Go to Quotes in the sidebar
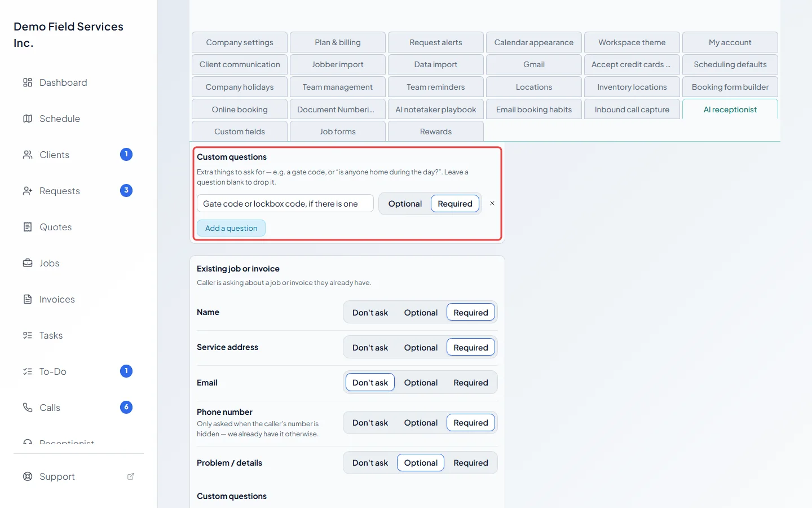Image resolution: width=812 pixels, height=508 pixels. pos(79,227)
